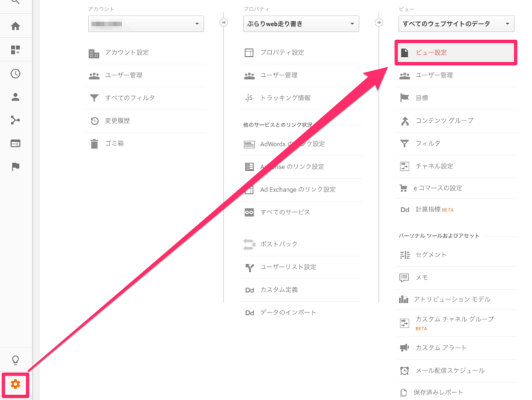Open トラッキング情報 tracking info
Screen dimensions: 532x400
point(284,98)
